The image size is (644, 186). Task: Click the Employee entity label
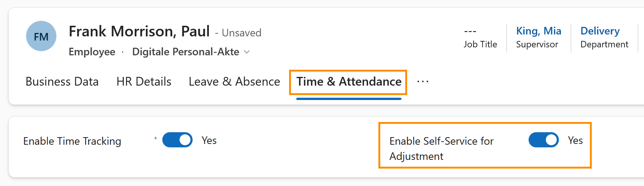pos(92,52)
